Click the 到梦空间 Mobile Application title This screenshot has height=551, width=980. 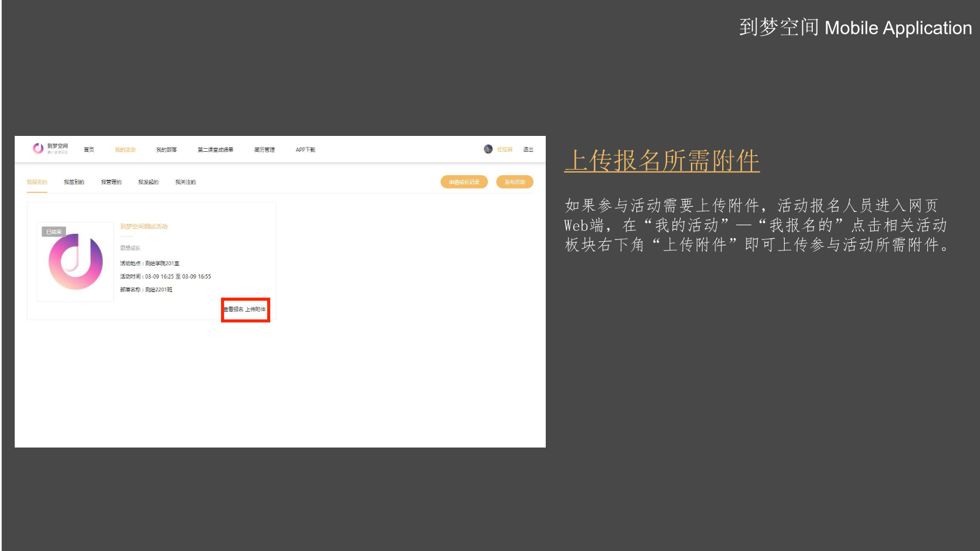pos(855,28)
